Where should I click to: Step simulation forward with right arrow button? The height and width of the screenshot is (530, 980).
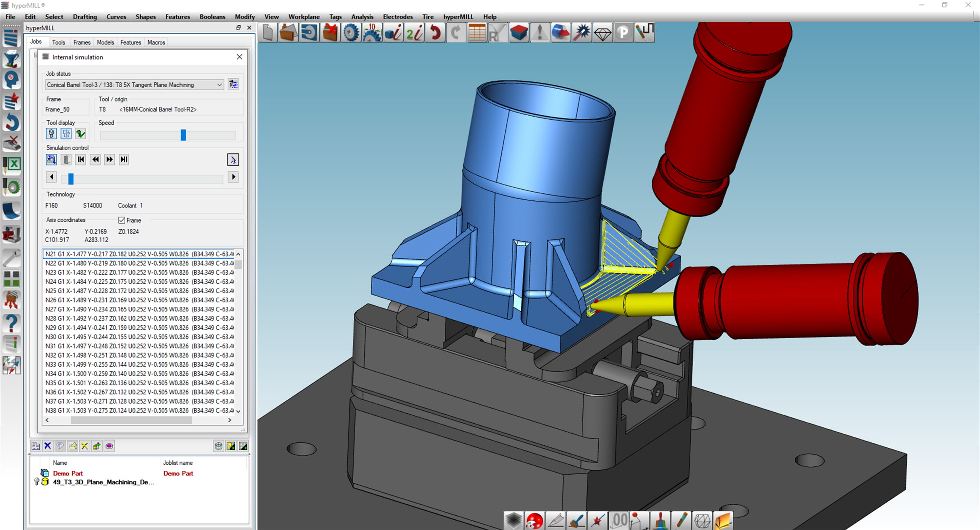click(x=233, y=177)
